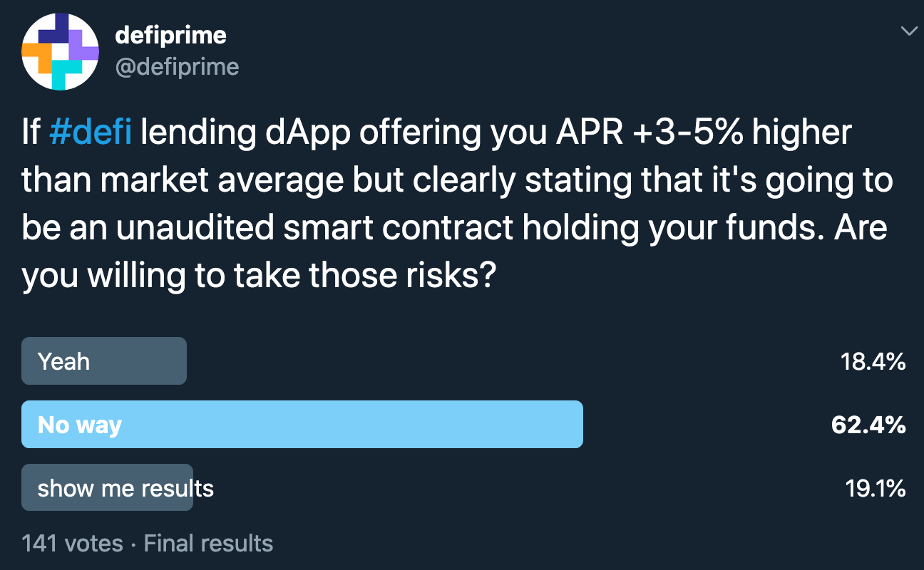
Task: Click the defiprime profile avatar
Action: pos(60,52)
